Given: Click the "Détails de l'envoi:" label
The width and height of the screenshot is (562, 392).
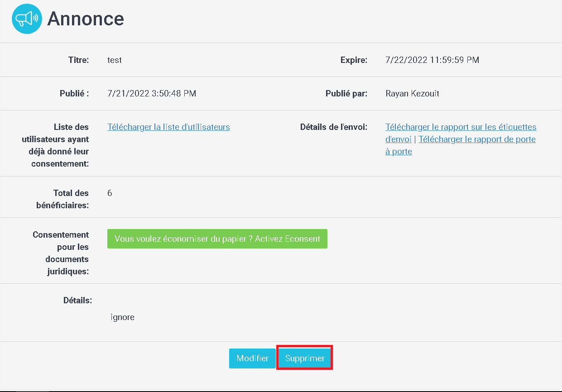Looking at the screenshot, I should [334, 127].
